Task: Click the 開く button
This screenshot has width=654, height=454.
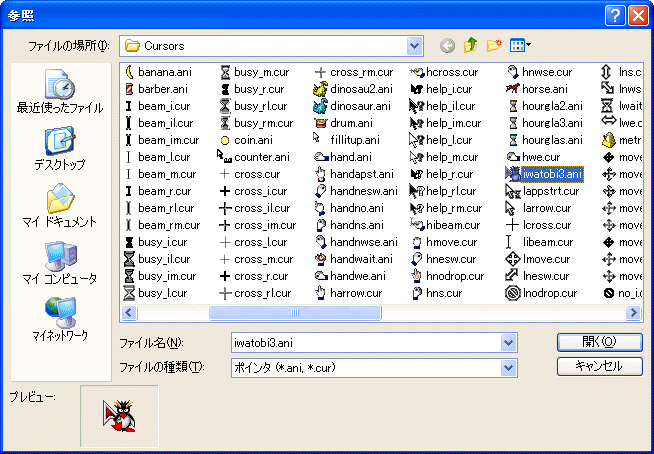Action: 598,342
